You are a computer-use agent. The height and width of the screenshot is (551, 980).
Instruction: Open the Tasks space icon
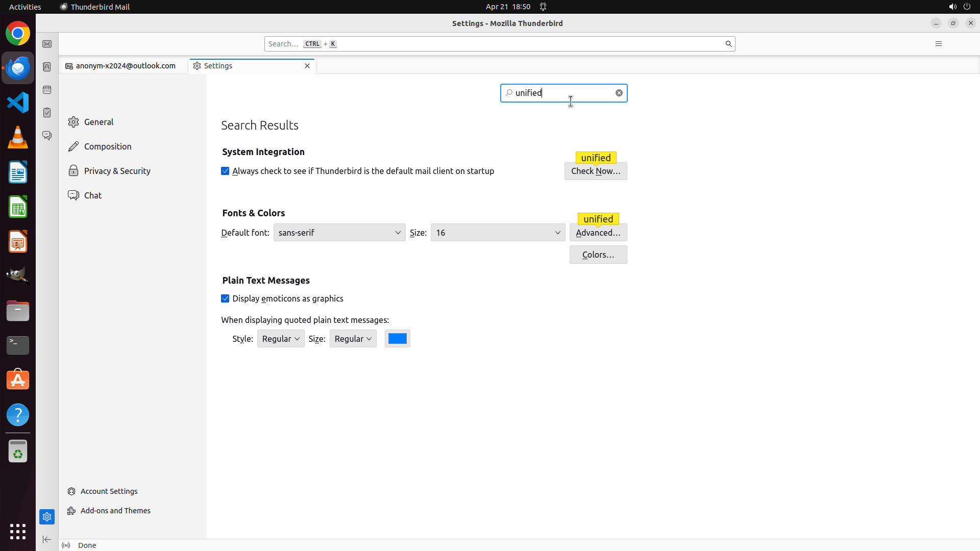tap(47, 113)
